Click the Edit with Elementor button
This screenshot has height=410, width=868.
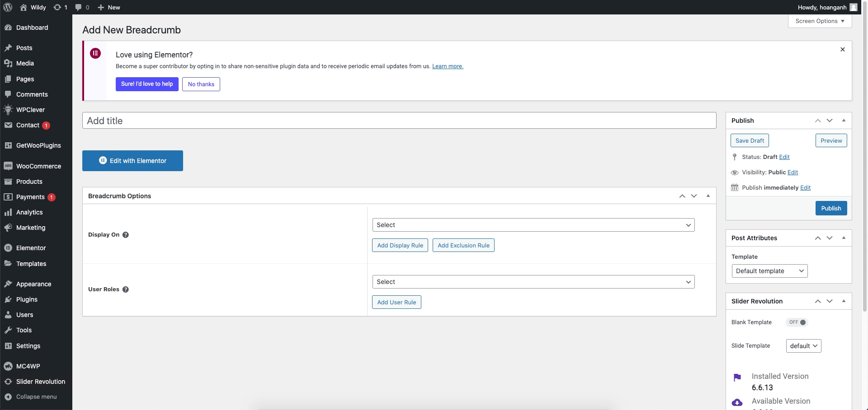click(132, 161)
